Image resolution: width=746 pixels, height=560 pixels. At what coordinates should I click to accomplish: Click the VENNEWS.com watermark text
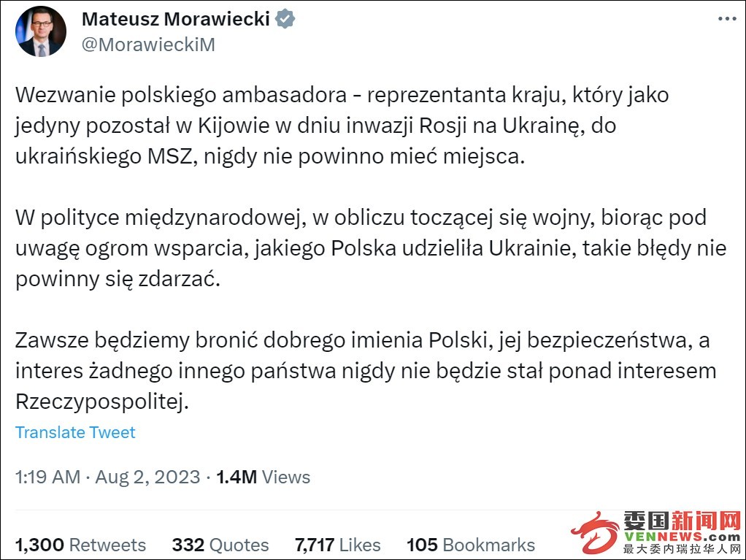point(682,537)
